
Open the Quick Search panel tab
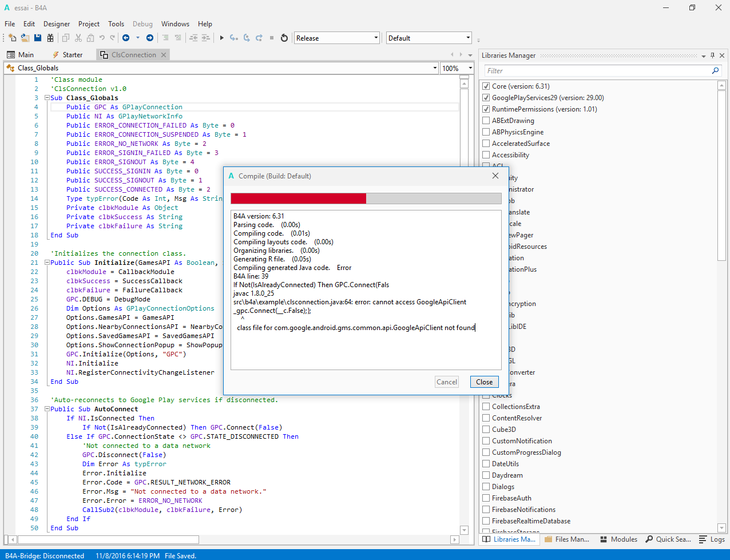pos(668,539)
